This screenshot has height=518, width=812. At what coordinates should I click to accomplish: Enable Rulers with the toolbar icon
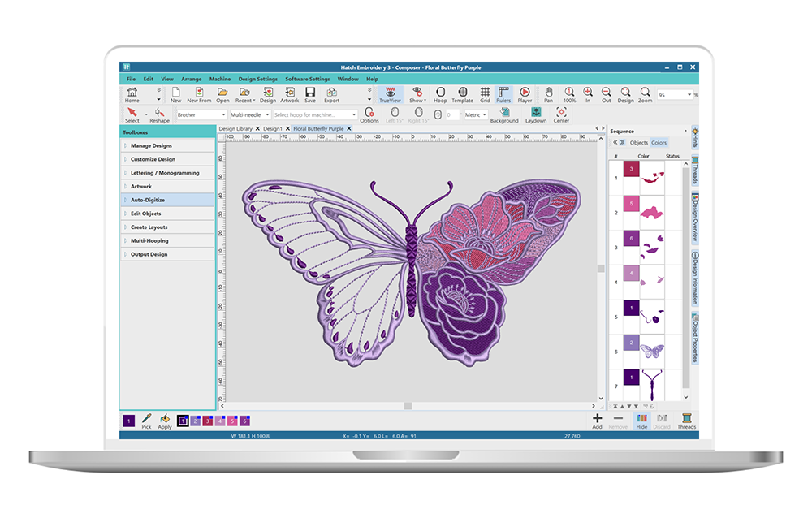tap(503, 93)
